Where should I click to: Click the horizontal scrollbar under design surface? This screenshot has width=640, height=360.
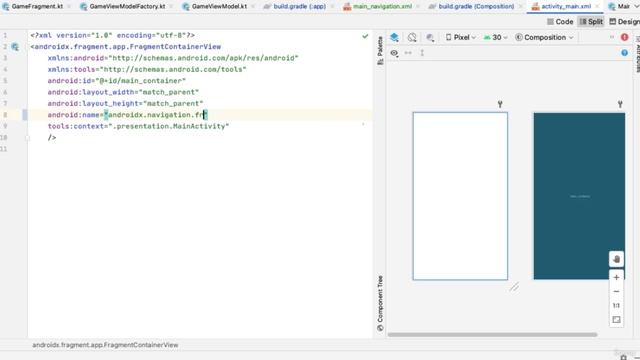492,335
